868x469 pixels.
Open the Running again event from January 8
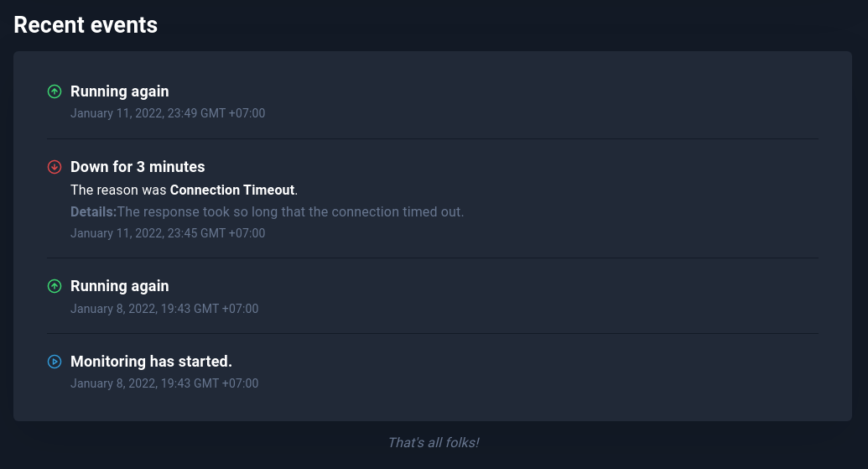pos(120,286)
